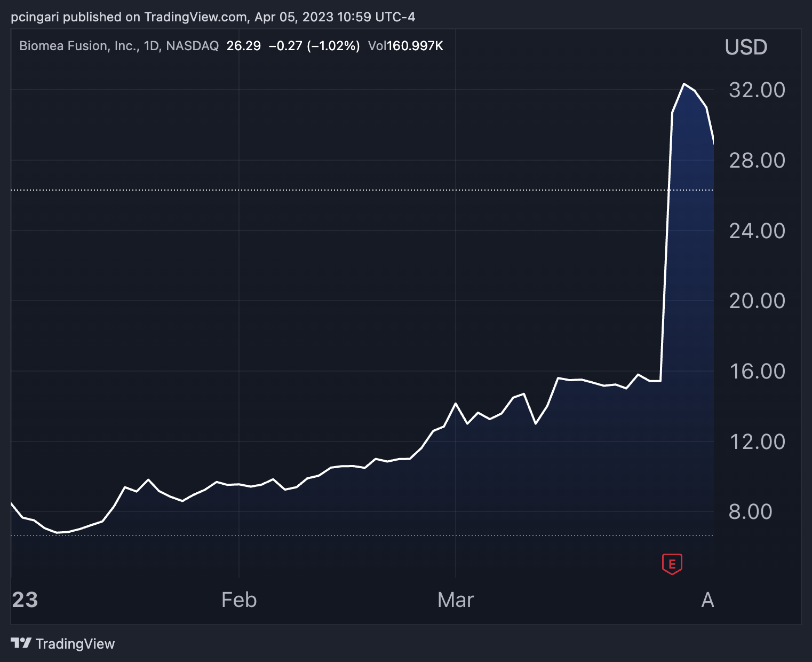Click the 23 year label on the time axis
This screenshot has height=662, width=812.
(x=25, y=600)
